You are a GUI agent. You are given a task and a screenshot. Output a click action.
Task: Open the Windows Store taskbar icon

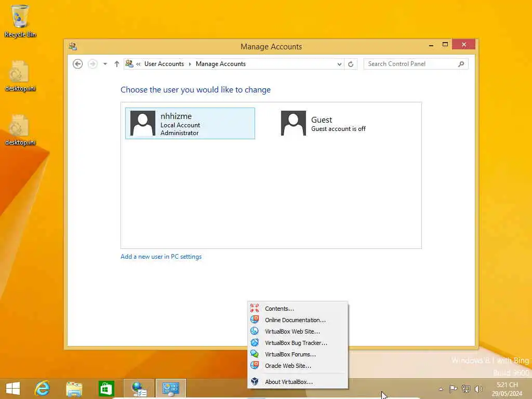pos(106,389)
